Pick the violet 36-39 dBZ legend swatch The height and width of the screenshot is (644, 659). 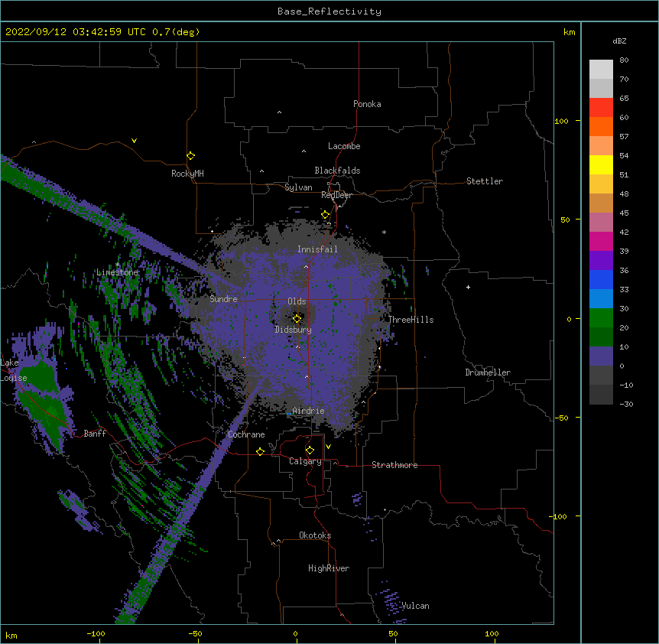601,261
